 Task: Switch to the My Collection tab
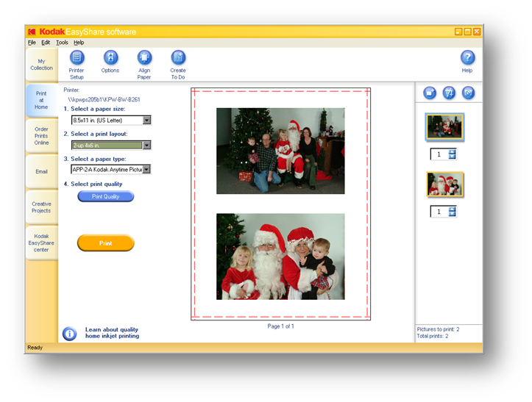(41, 65)
